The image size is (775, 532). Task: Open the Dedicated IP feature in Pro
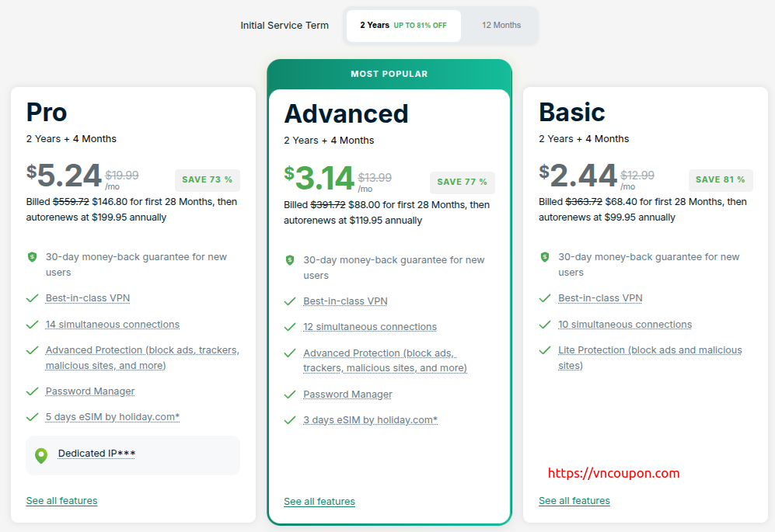96,454
